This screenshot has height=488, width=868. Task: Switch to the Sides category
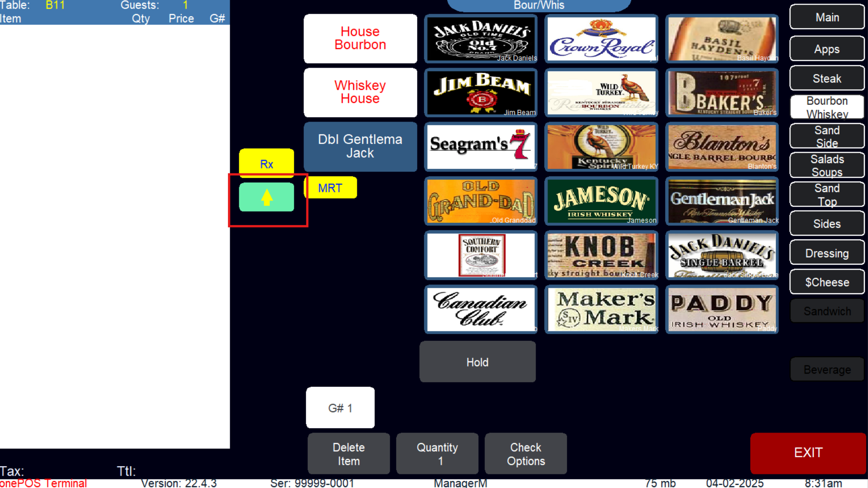coord(827,224)
